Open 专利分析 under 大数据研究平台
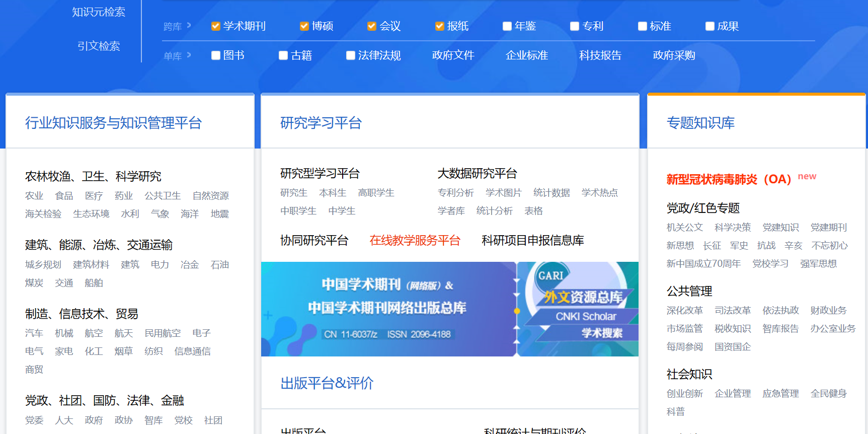 tap(455, 193)
